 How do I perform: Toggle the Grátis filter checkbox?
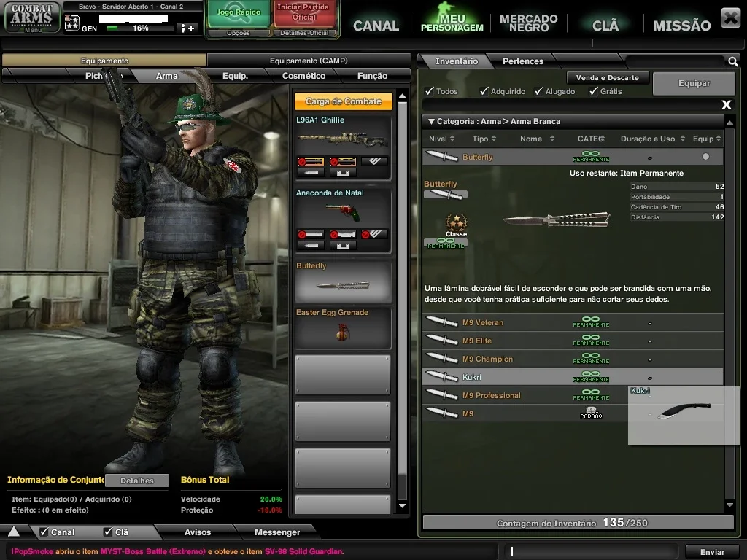(x=594, y=90)
